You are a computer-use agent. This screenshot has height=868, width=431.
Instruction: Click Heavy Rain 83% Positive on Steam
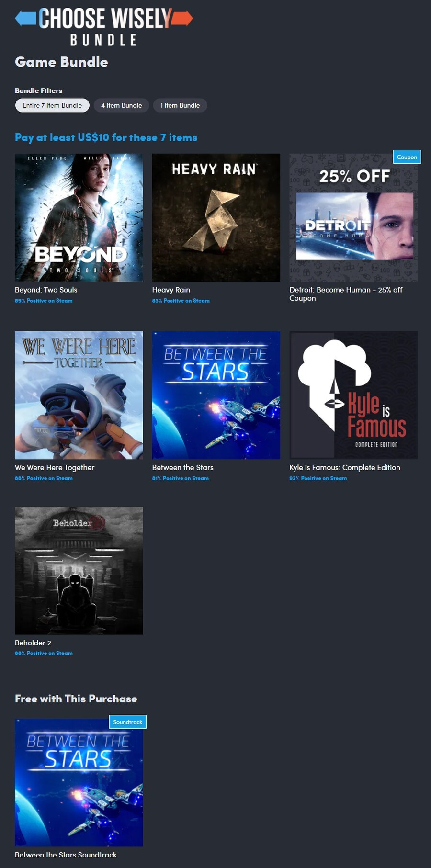(x=181, y=301)
